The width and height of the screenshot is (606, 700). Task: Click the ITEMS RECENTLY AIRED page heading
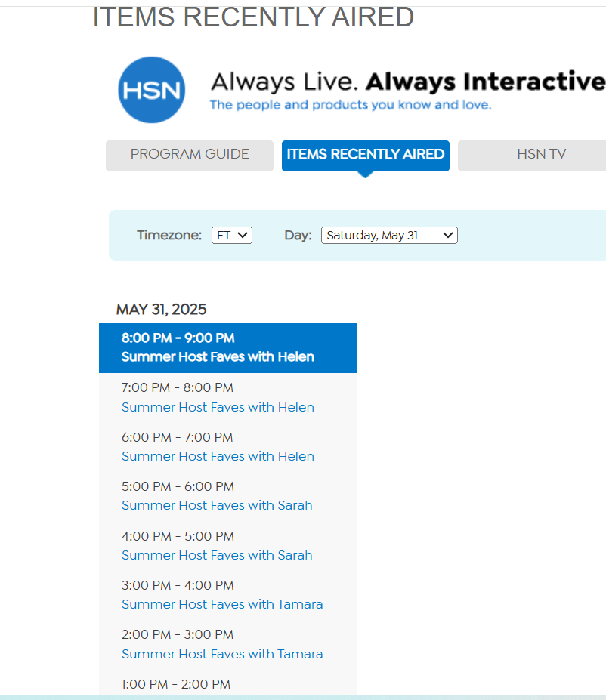point(253,17)
